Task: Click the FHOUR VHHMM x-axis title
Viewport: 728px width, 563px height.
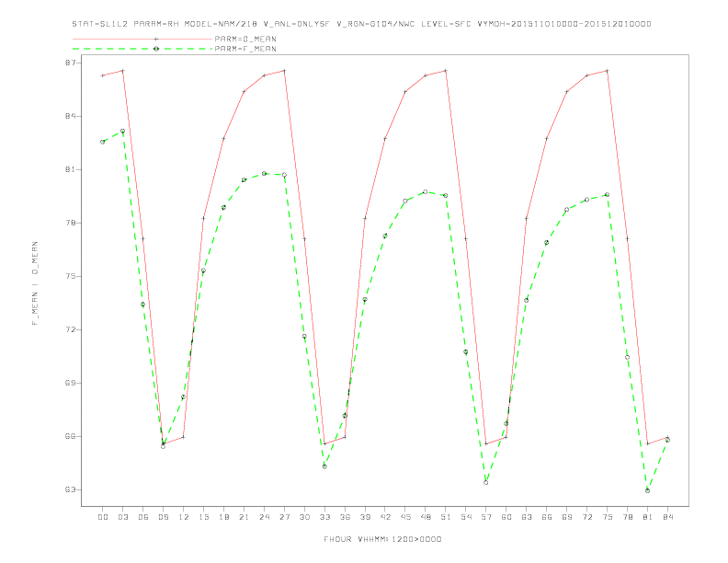Action: [382, 539]
